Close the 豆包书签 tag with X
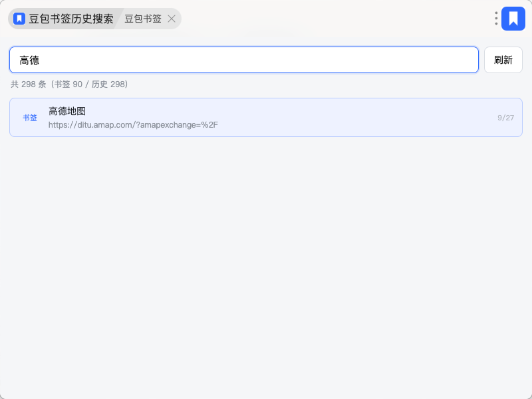 click(172, 19)
